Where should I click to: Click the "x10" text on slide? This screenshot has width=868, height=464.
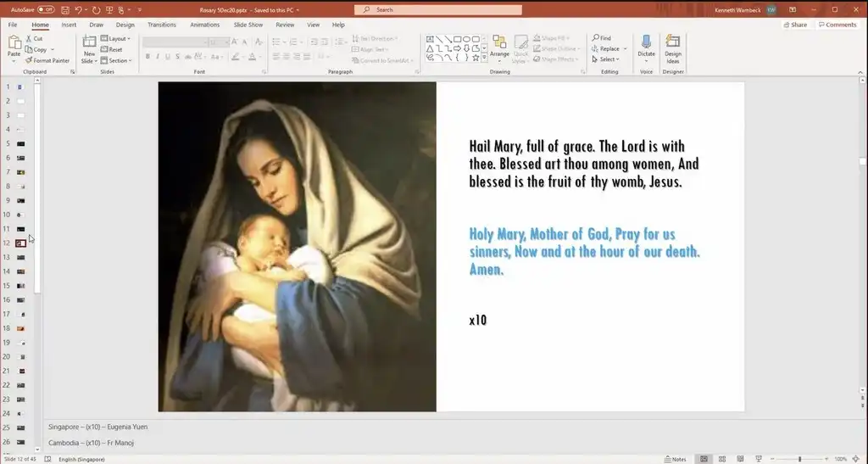click(x=478, y=320)
